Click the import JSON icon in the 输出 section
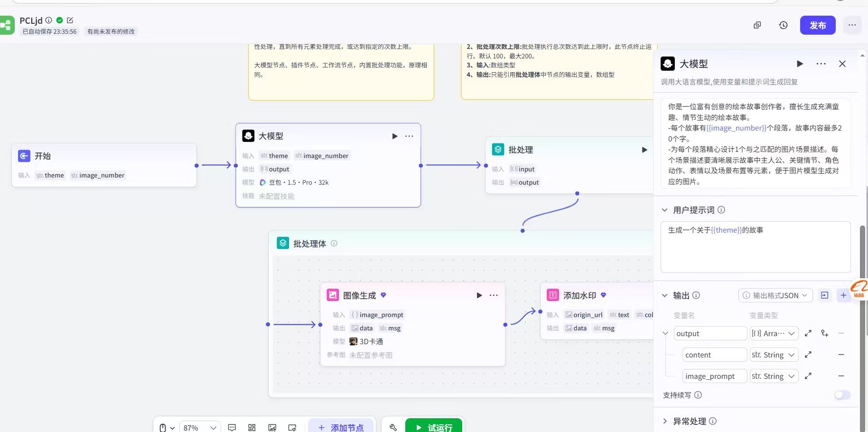The width and height of the screenshot is (868, 432). pos(825,295)
